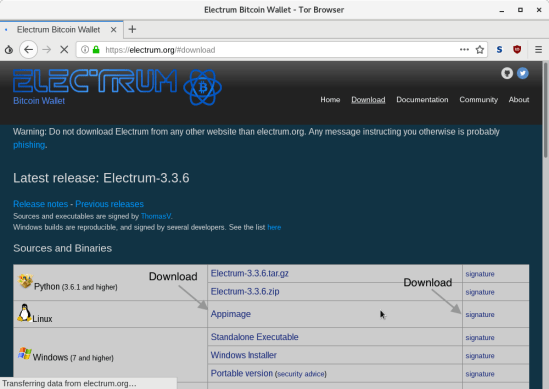Get signature for Electrum-3.3.6.zip
Screen dimensions: 549x389
pyautogui.click(x=480, y=292)
